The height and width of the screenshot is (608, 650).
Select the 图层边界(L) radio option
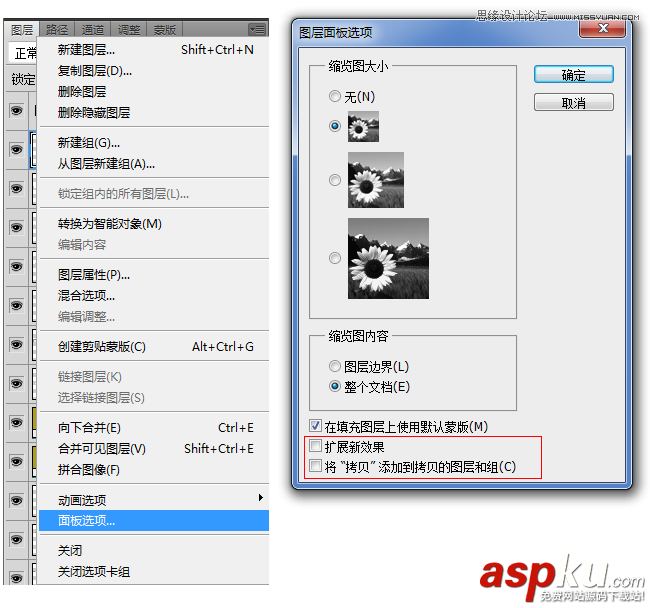pyautogui.click(x=335, y=366)
